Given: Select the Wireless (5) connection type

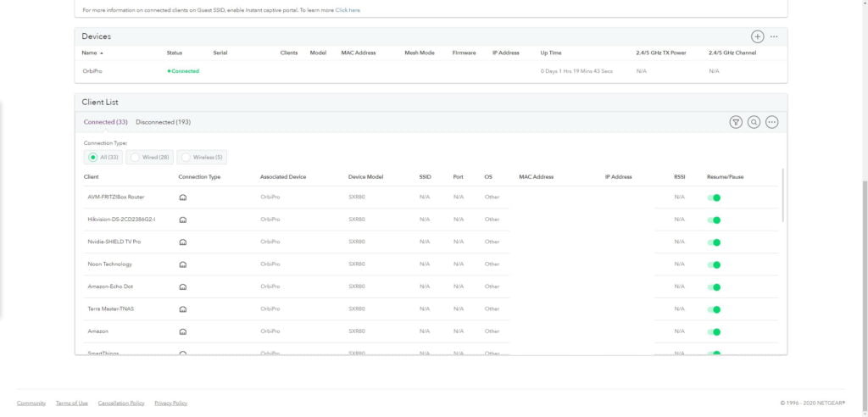Looking at the screenshot, I should point(202,157).
